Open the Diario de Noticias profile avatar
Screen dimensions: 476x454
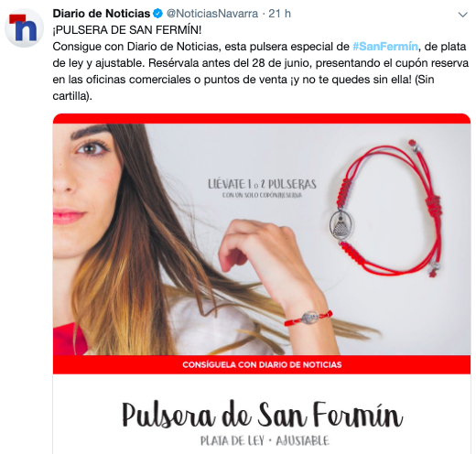(25, 28)
